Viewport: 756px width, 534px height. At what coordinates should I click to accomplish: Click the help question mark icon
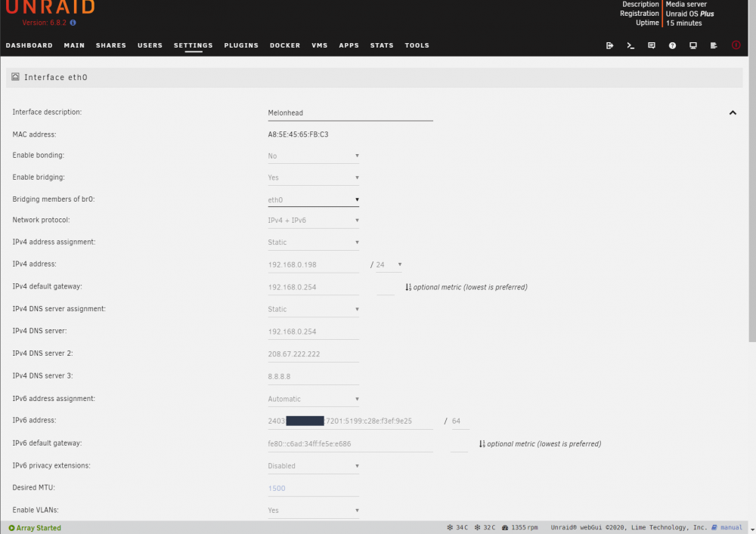pos(672,45)
